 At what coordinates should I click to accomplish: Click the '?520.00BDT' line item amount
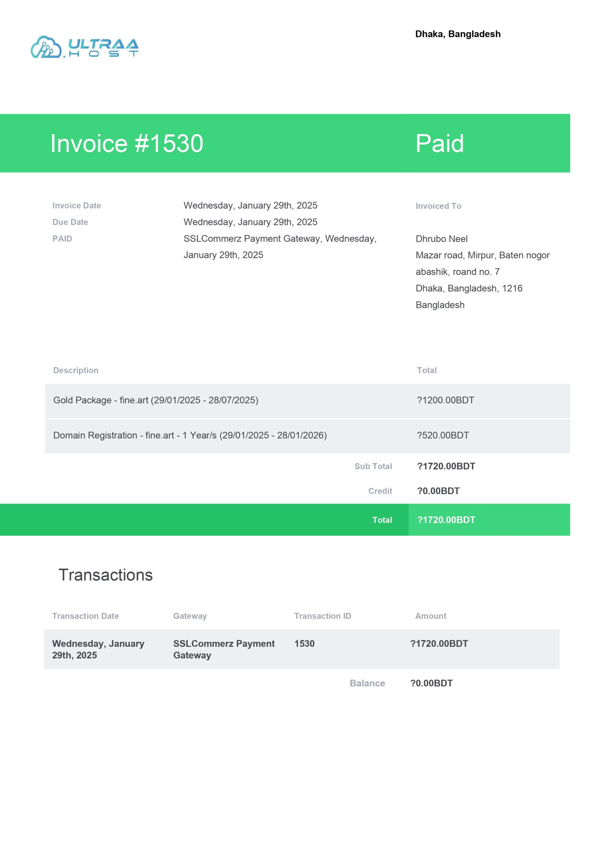pos(443,435)
